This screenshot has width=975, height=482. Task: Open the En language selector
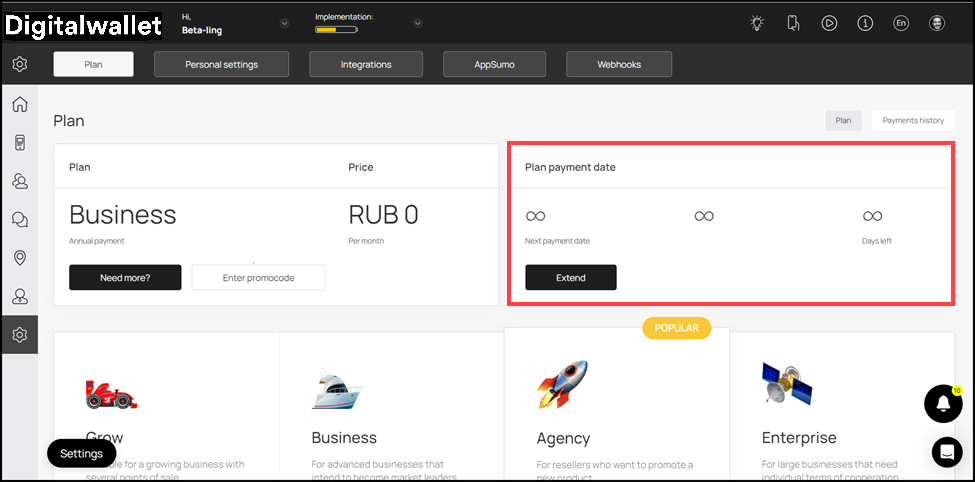click(x=901, y=23)
